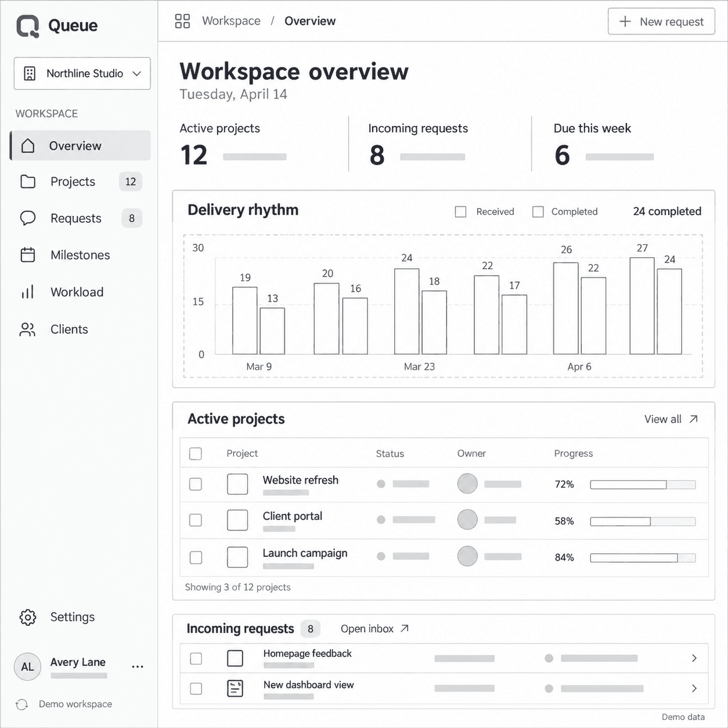
Task: Click the owner avatar in Website refresh row
Action: coord(467,484)
